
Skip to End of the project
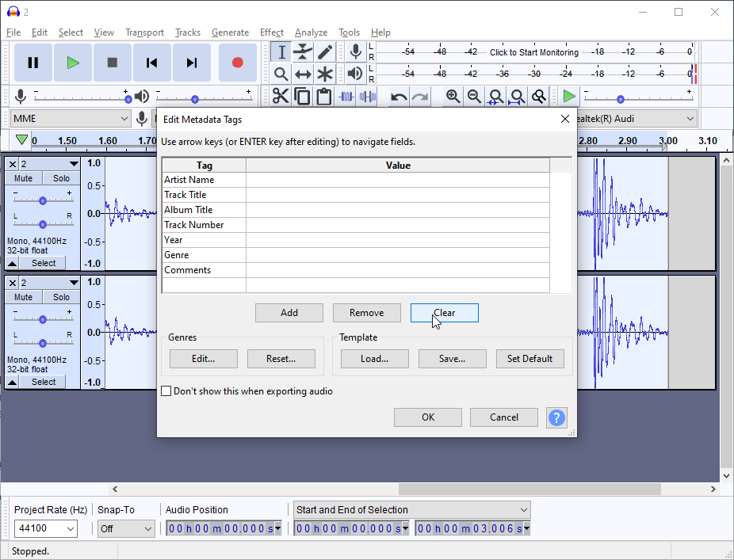[x=192, y=63]
